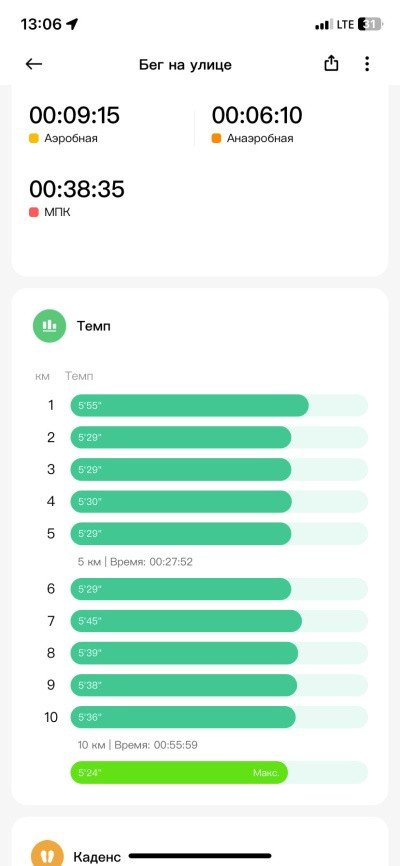The image size is (400, 866).
Task: Tap the 10 км Время 00:55:59 split
Action: pyautogui.click(x=138, y=745)
